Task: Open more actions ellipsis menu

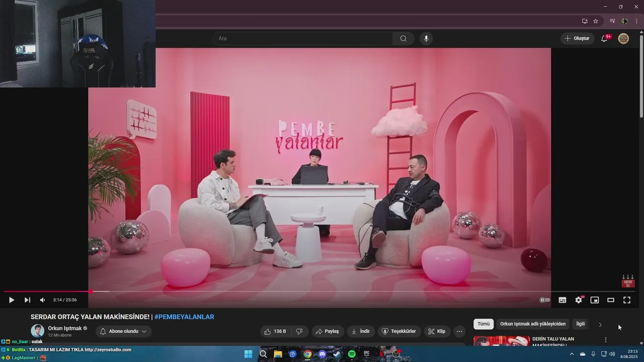Action: (x=459, y=331)
